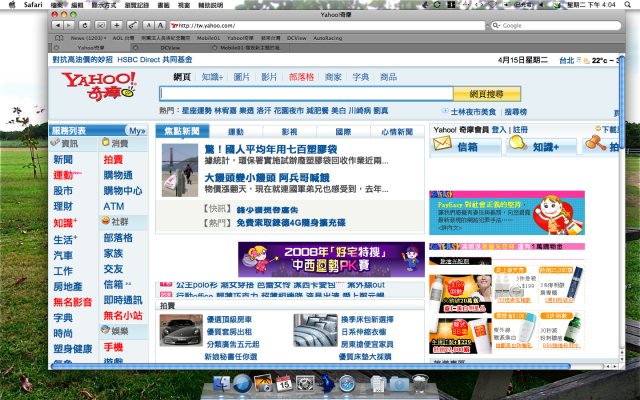Viewport: 640px width, 400px height.
Task: Open the 無名小站 sidebar link
Action: (123, 316)
